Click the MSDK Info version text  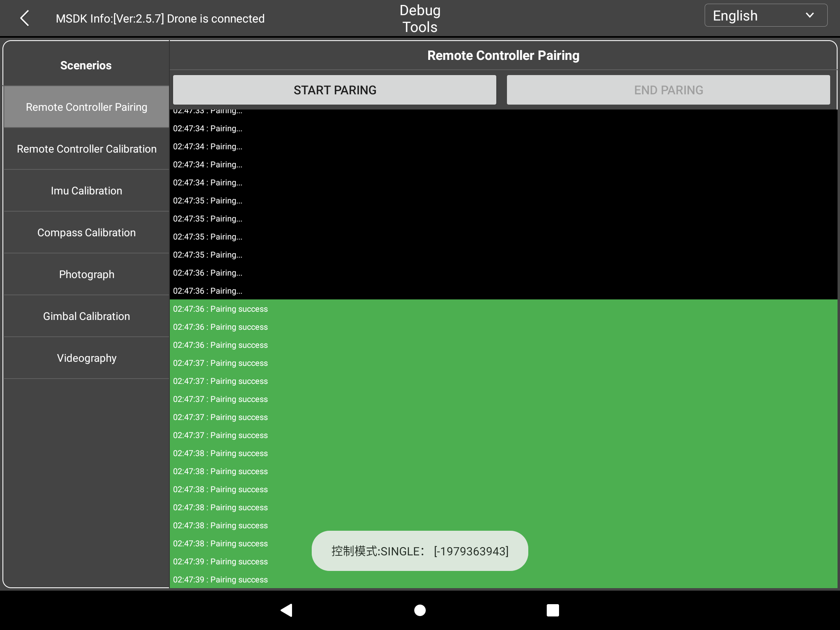(160, 18)
